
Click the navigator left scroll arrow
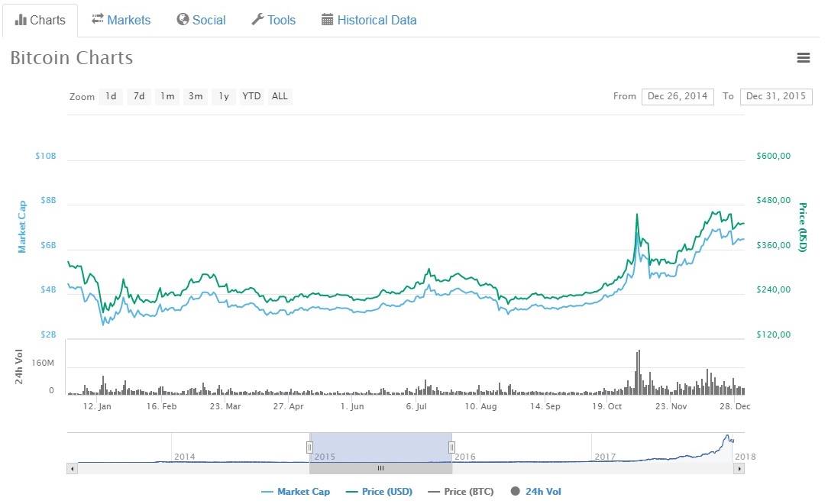pos(73,468)
